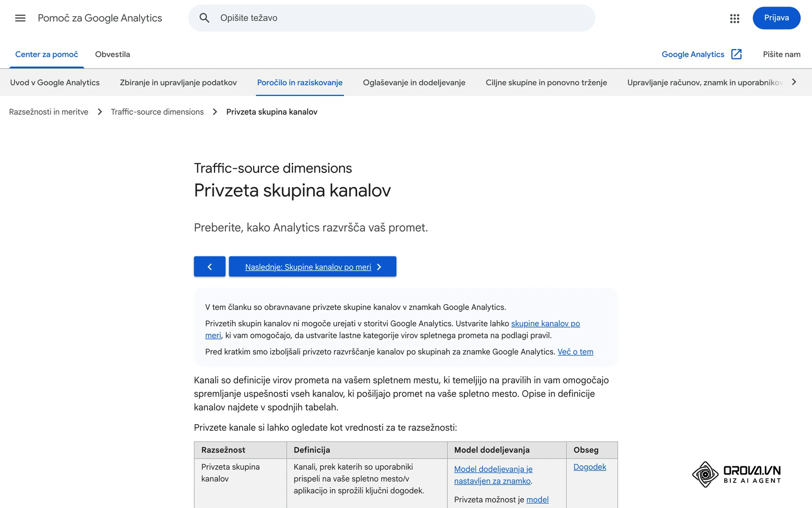Click the Privzeta skupina kanalov breadcrumb

[x=272, y=112]
